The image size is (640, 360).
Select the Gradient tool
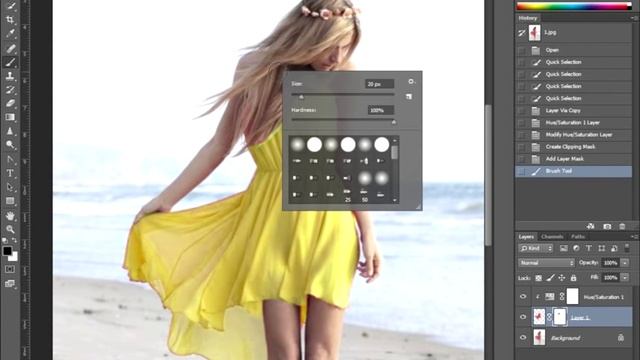point(10,117)
